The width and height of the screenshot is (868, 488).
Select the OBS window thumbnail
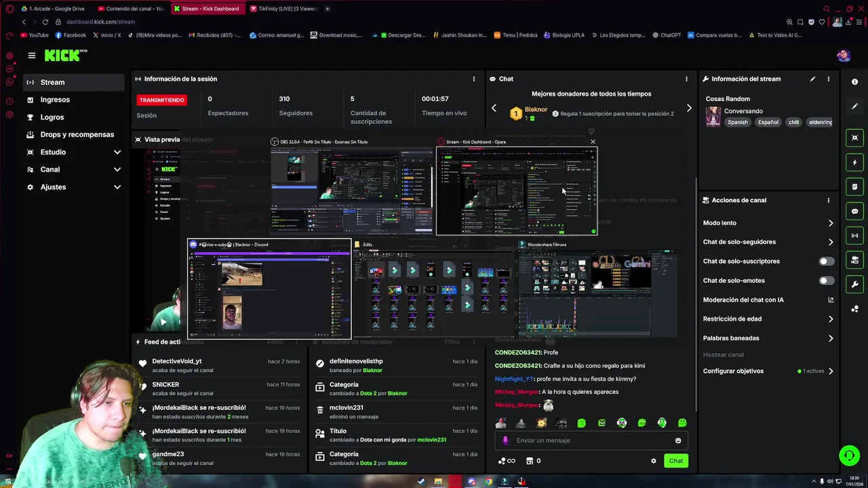351,185
